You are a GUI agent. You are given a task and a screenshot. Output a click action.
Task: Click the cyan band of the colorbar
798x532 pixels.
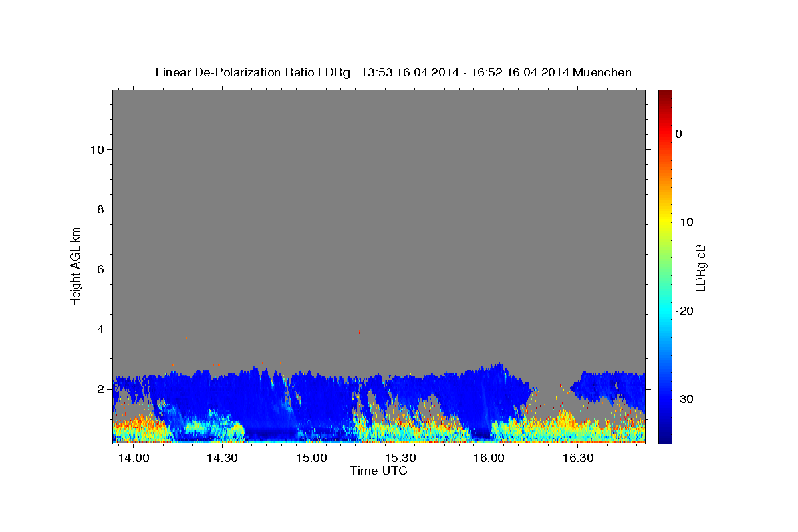(665, 309)
